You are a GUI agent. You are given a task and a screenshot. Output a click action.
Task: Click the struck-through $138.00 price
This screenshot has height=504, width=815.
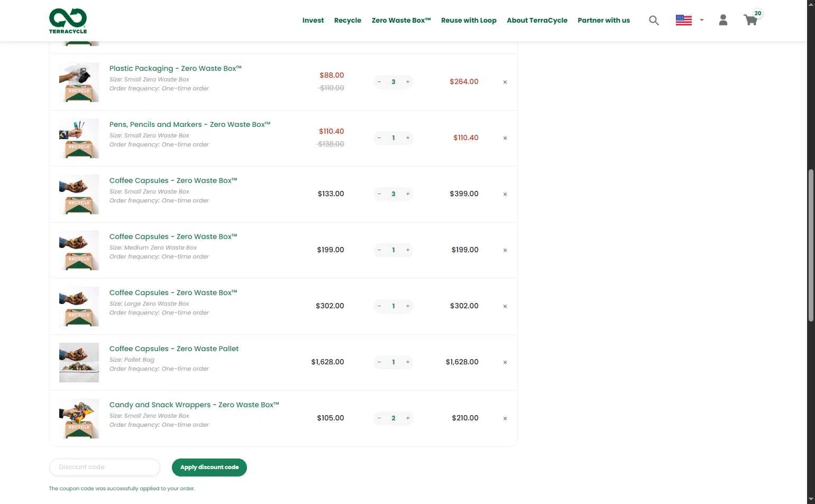pos(331,144)
